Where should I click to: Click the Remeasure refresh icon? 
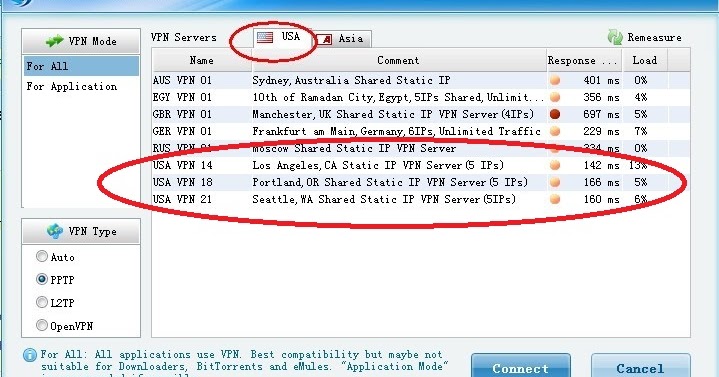tap(615, 37)
